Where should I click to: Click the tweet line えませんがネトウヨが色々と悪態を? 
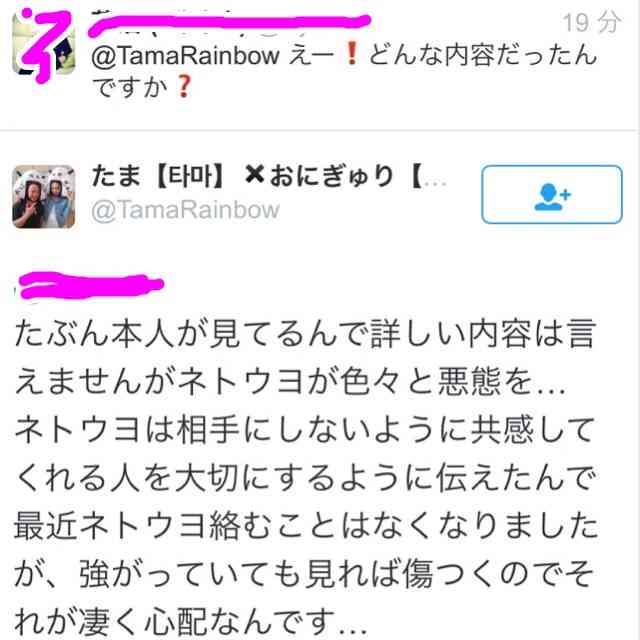(x=290, y=382)
